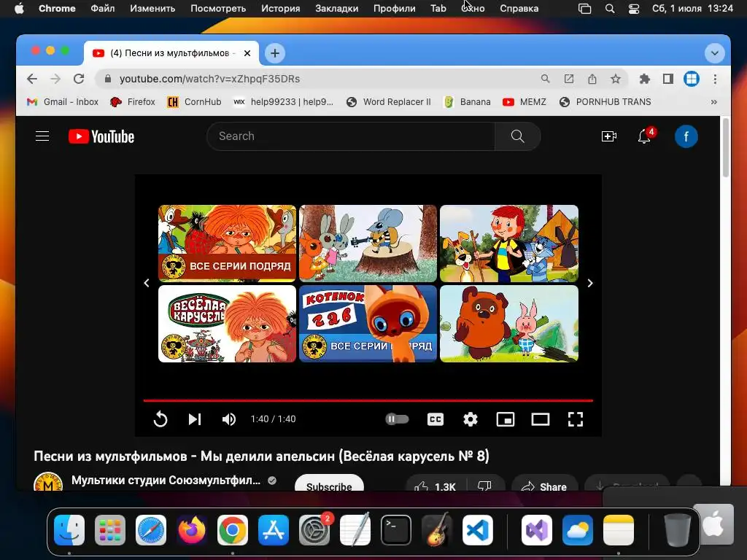The height and width of the screenshot is (560, 747).
Task: Click the YouTube search magnifier button
Action: pos(517,136)
